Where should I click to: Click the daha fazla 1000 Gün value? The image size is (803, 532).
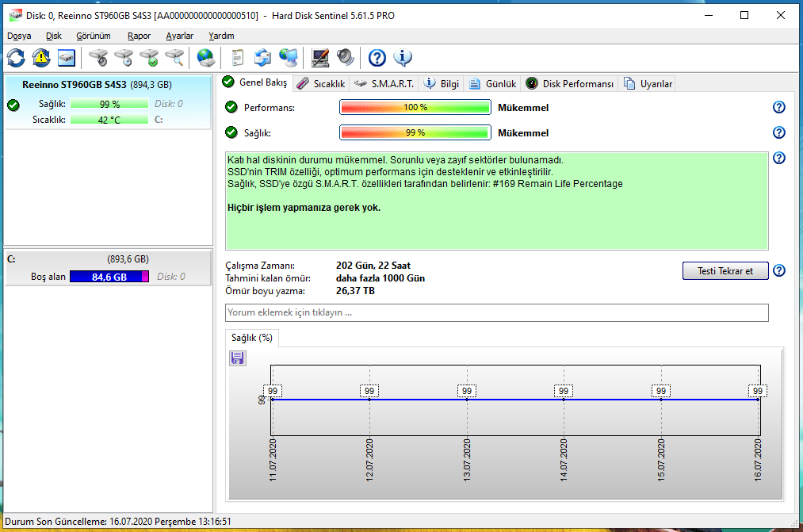pyautogui.click(x=380, y=278)
